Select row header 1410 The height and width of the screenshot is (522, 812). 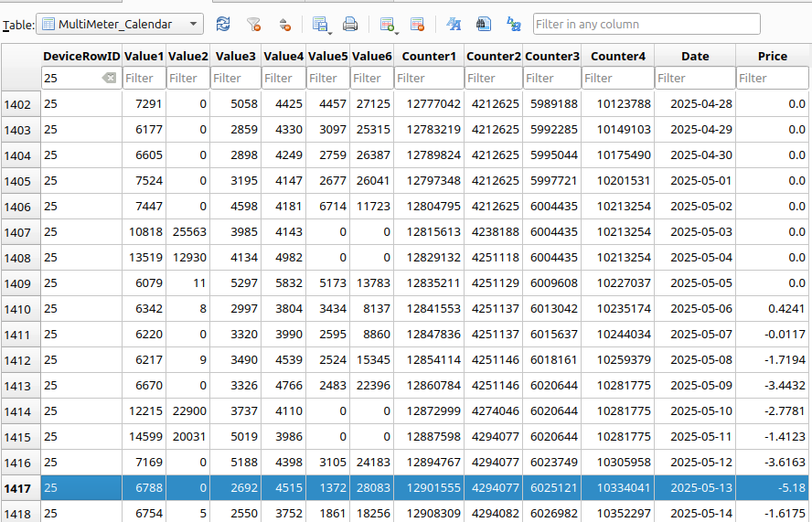(x=21, y=309)
